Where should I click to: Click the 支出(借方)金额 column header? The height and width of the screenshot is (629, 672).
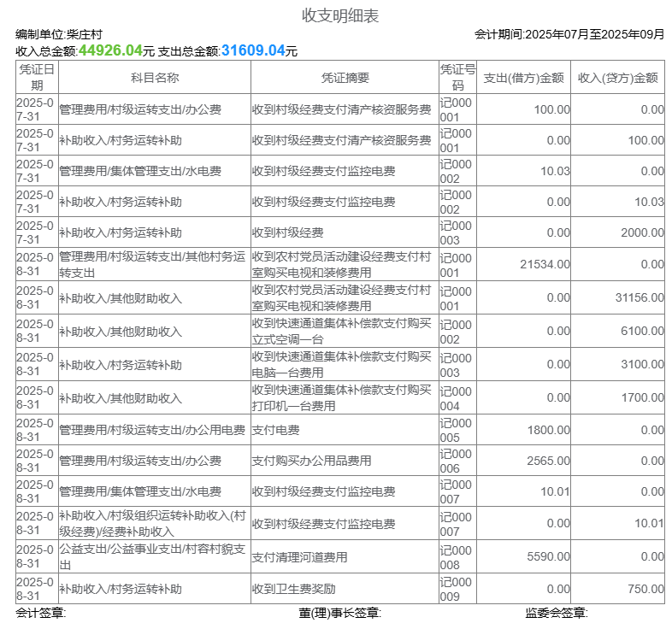click(524, 78)
